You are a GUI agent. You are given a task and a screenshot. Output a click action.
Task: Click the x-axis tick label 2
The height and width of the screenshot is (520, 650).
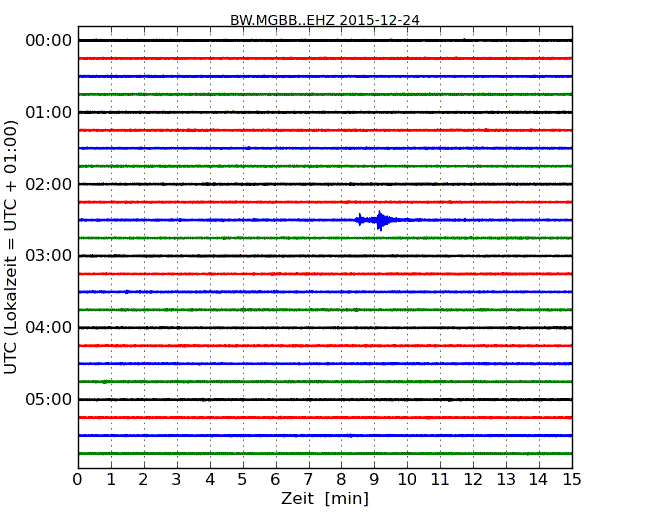(x=143, y=480)
